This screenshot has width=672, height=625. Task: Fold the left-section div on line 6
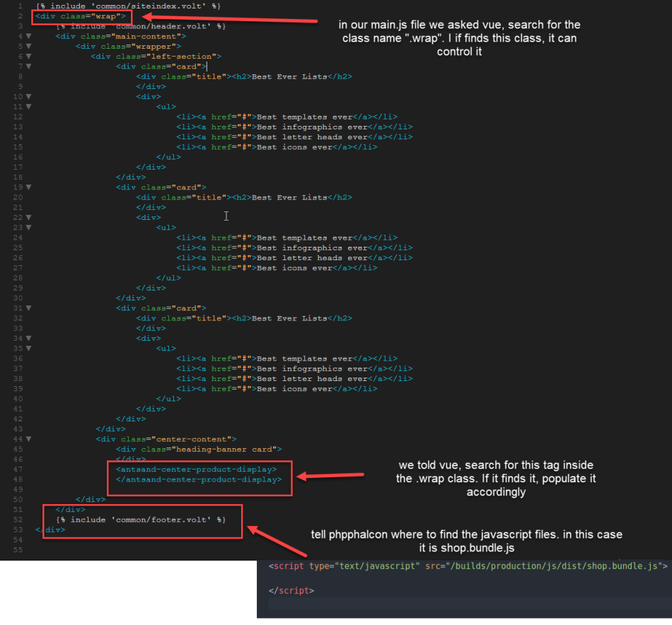point(29,56)
